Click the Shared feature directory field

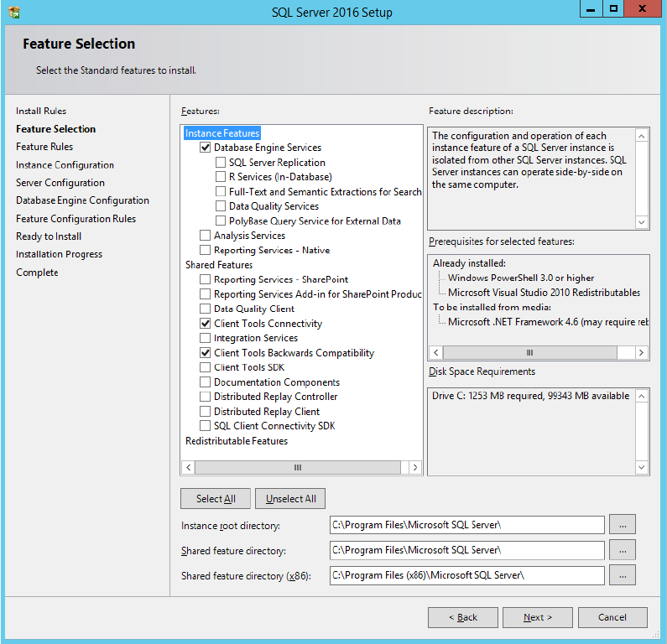[467, 550]
